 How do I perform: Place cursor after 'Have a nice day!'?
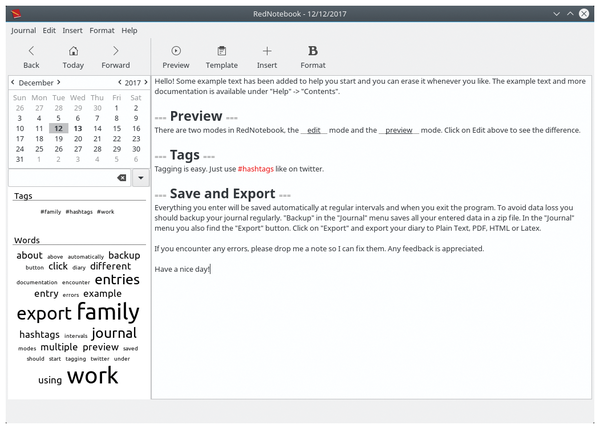click(211, 269)
